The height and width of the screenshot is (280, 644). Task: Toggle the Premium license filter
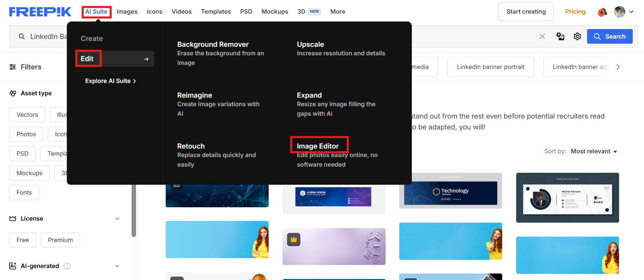coord(60,240)
